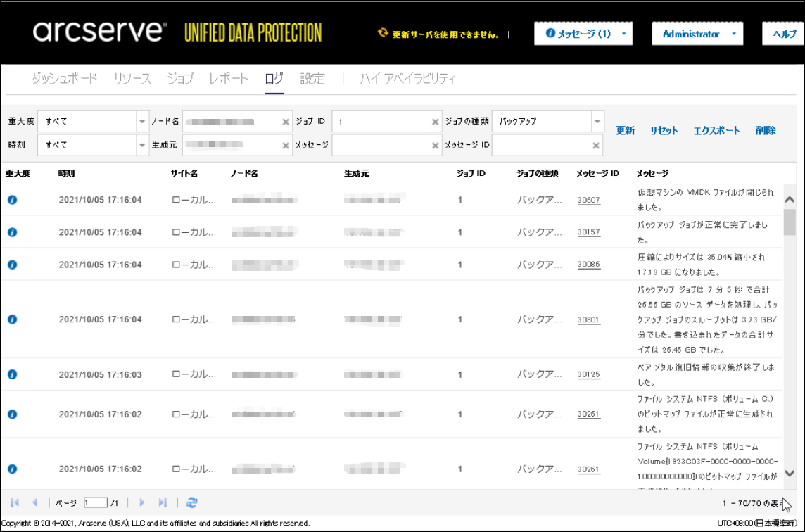
Task: Expand the 時刻 filter dropdown
Action: pos(142,145)
